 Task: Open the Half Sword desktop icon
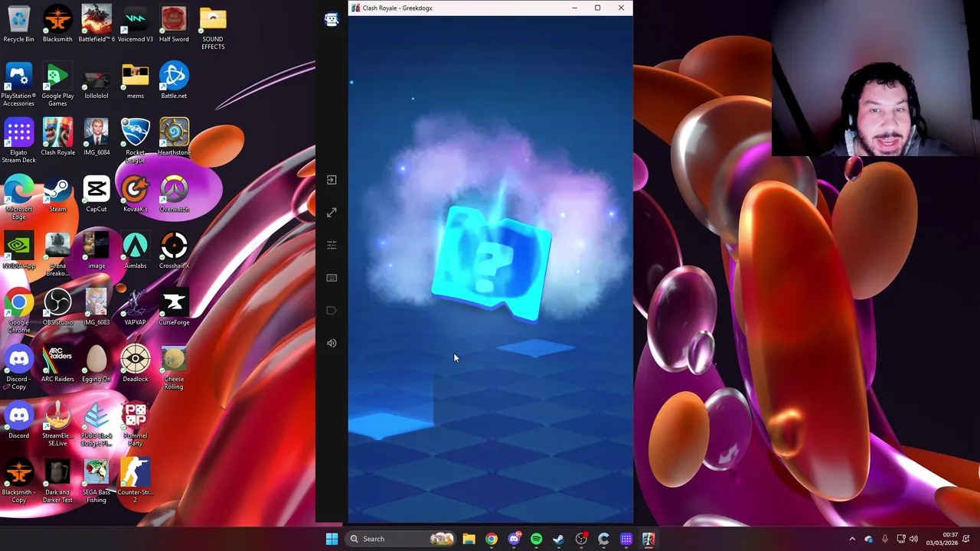pos(174,25)
